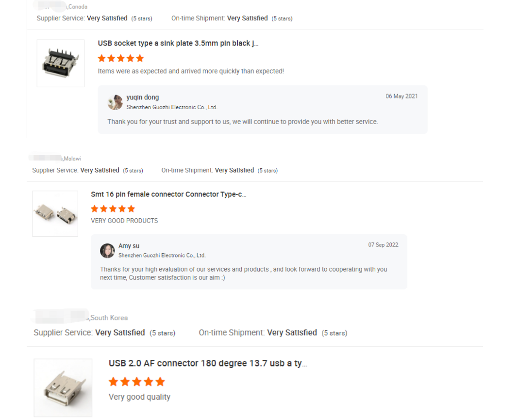Screen dimensions: 517x420
Task: Open the USB 2.0 AF connector 180 degree title
Action: (208, 363)
